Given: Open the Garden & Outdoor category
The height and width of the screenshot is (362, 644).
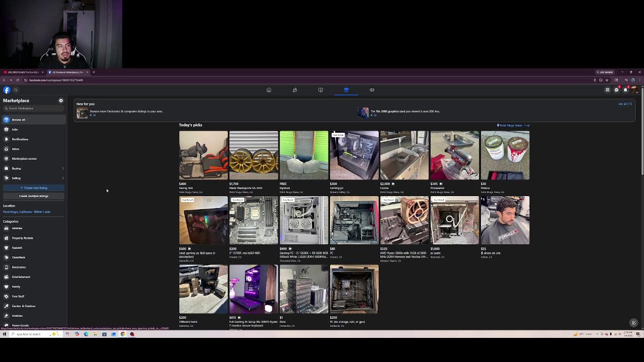Looking at the screenshot, I should point(33,306).
